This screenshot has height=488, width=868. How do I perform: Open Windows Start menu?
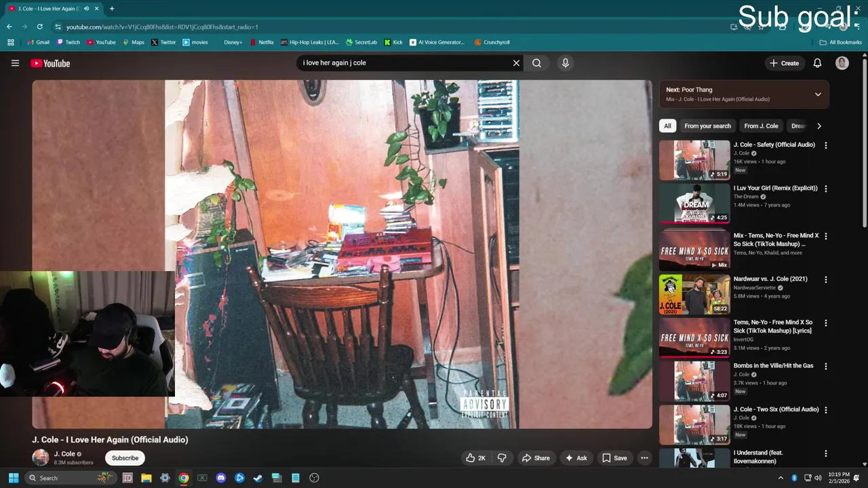13,478
